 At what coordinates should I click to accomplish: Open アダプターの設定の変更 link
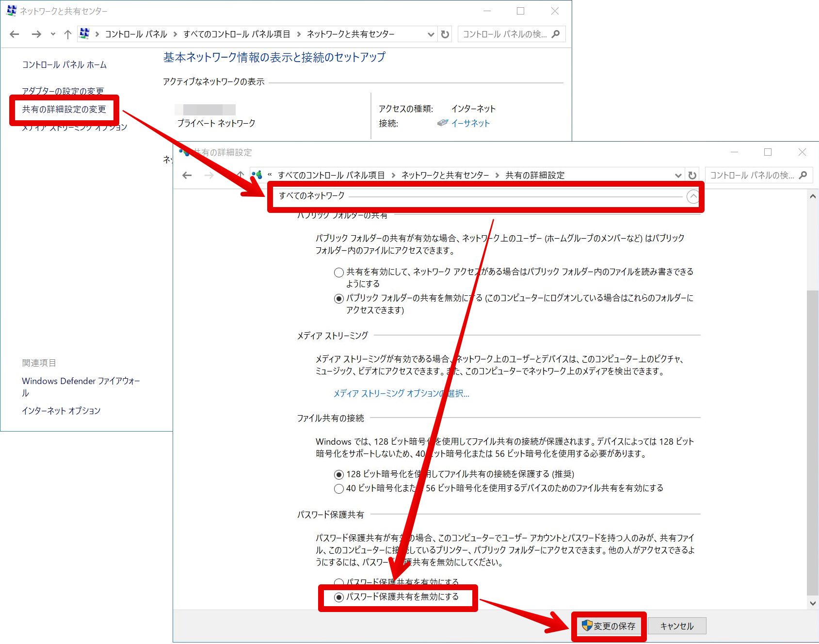[63, 91]
